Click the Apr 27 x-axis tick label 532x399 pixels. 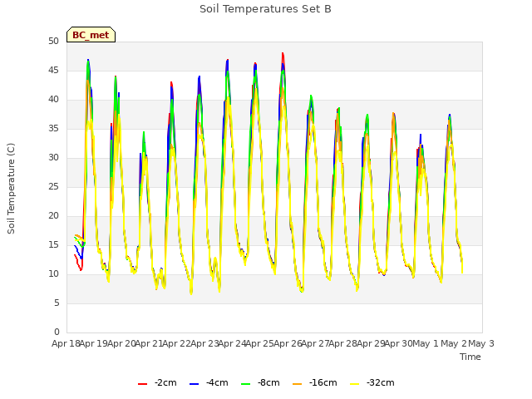(316, 343)
